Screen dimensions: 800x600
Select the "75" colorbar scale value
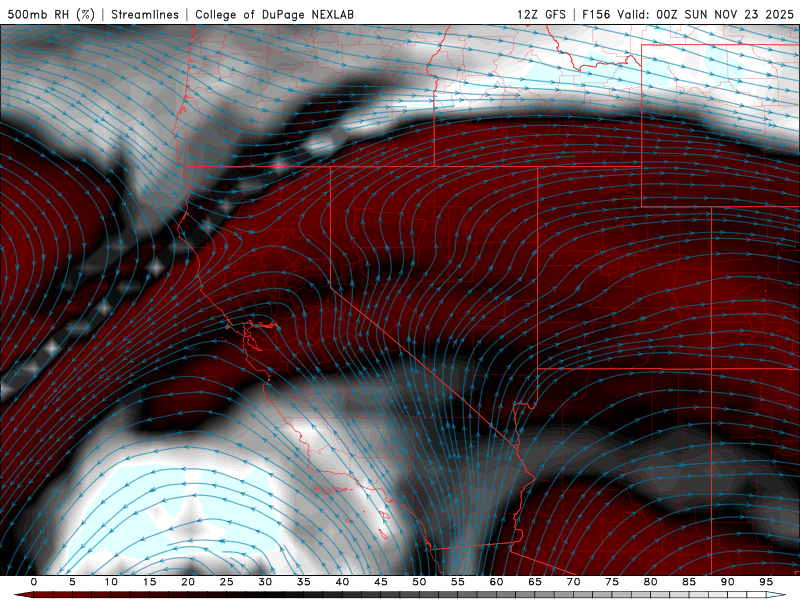pyautogui.click(x=612, y=582)
